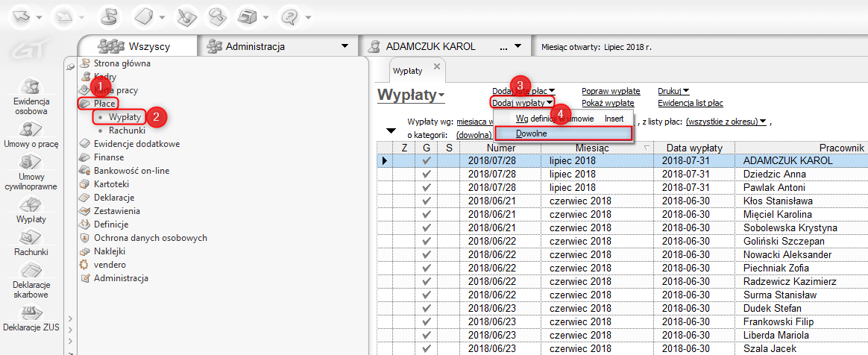The width and height of the screenshot is (868, 355).
Task: Select Rachunki subitem under Płace
Action: 127,131
